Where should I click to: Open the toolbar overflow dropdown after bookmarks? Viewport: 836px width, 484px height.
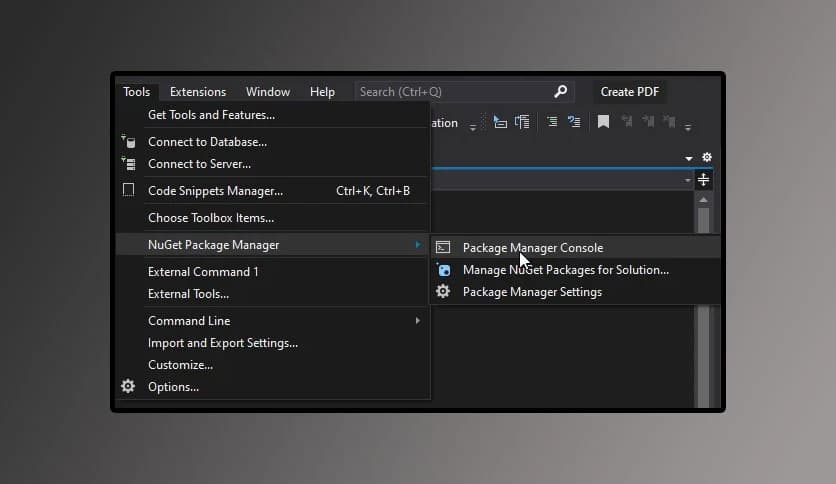click(x=688, y=126)
